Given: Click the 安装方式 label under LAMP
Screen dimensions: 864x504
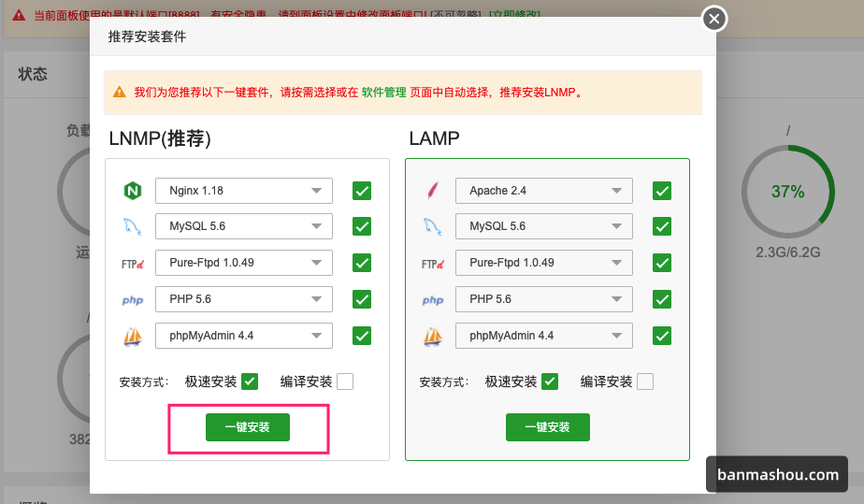Looking at the screenshot, I should 444,382.
